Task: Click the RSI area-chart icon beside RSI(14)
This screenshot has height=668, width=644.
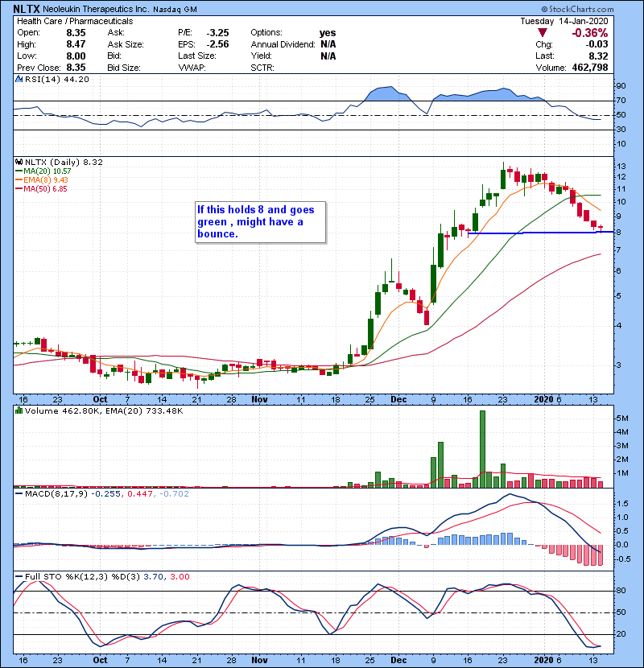Action: tap(19, 79)
